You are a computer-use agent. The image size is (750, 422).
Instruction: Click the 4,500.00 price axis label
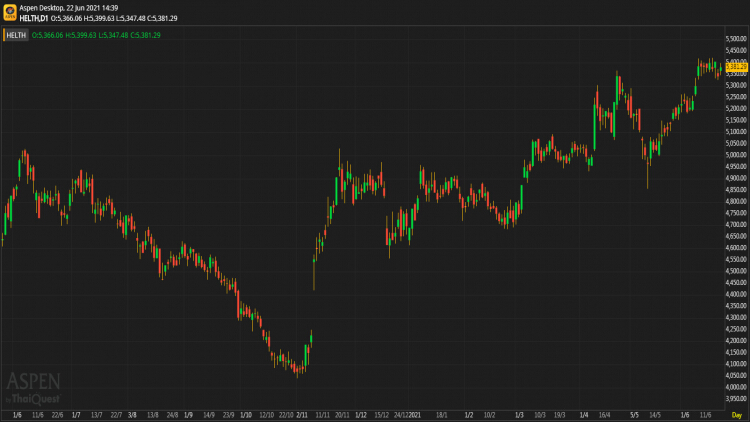click(736, 271)
